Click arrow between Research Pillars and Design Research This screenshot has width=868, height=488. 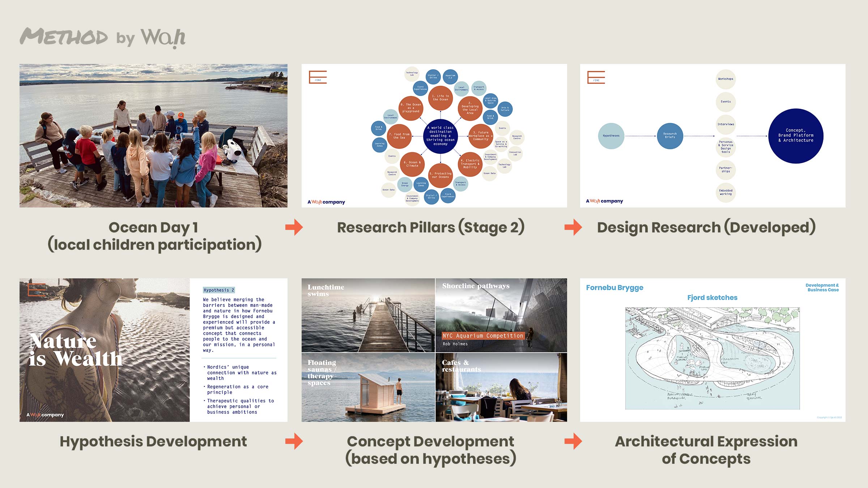click(x=573, y=227)
